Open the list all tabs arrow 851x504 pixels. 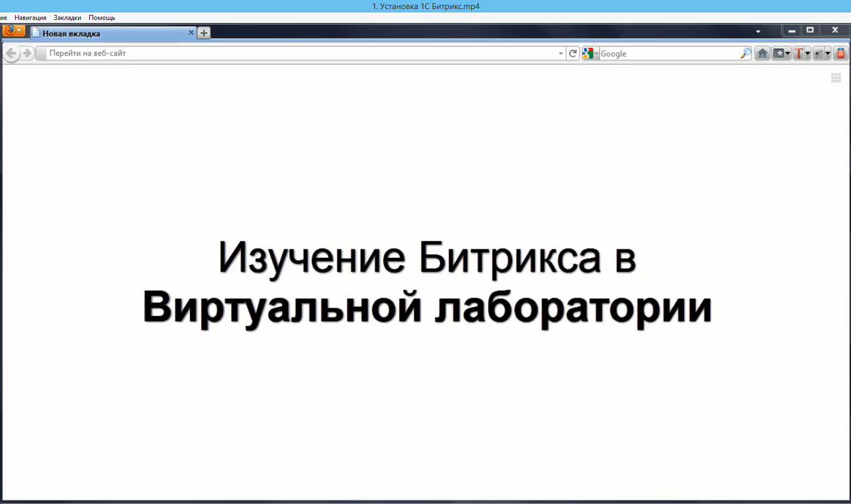758,32
